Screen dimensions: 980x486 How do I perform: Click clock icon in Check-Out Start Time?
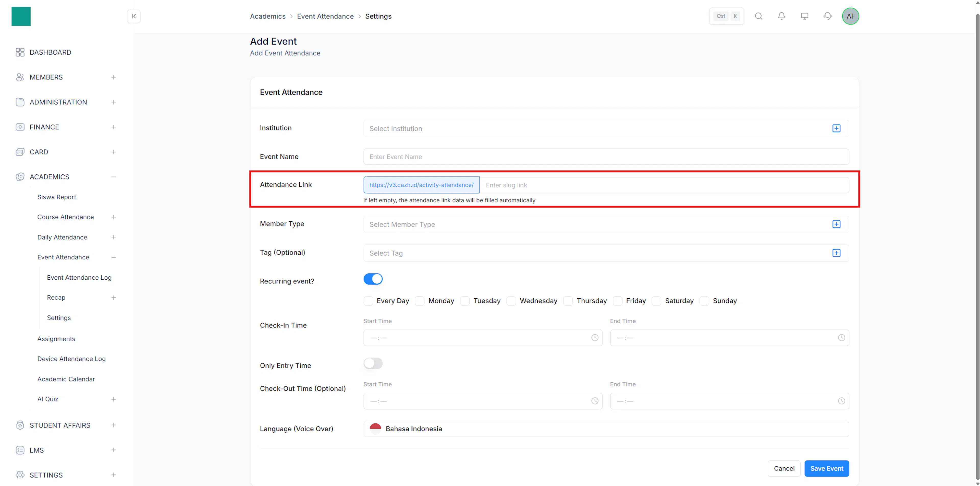595,401
